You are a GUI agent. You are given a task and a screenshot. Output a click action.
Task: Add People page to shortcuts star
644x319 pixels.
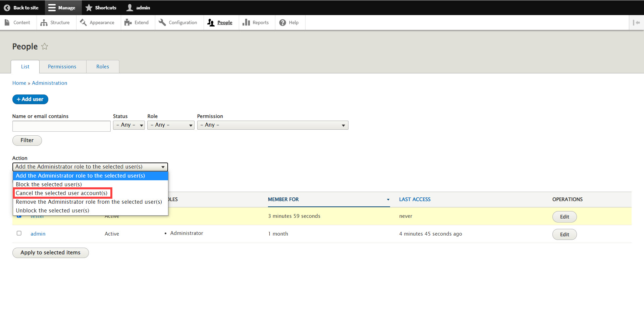pyautogui.click(x=45, y=47)
